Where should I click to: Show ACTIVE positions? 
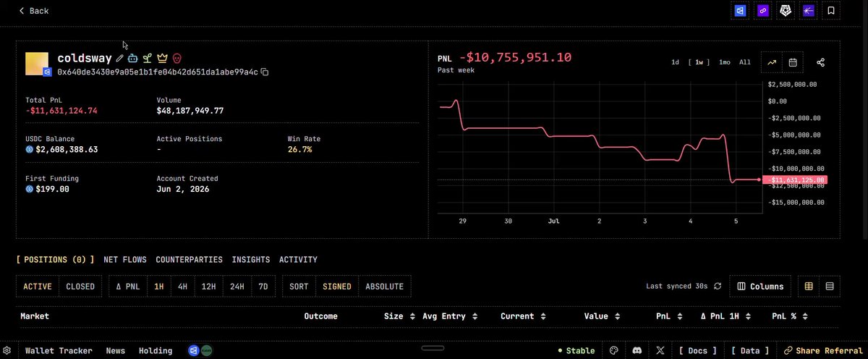coord(38,287)
